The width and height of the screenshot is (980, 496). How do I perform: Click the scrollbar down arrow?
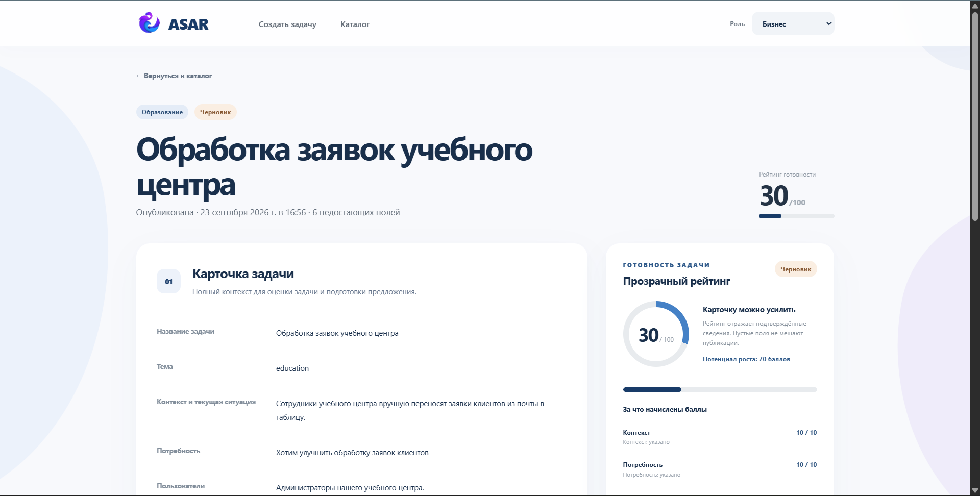(975, 490)
